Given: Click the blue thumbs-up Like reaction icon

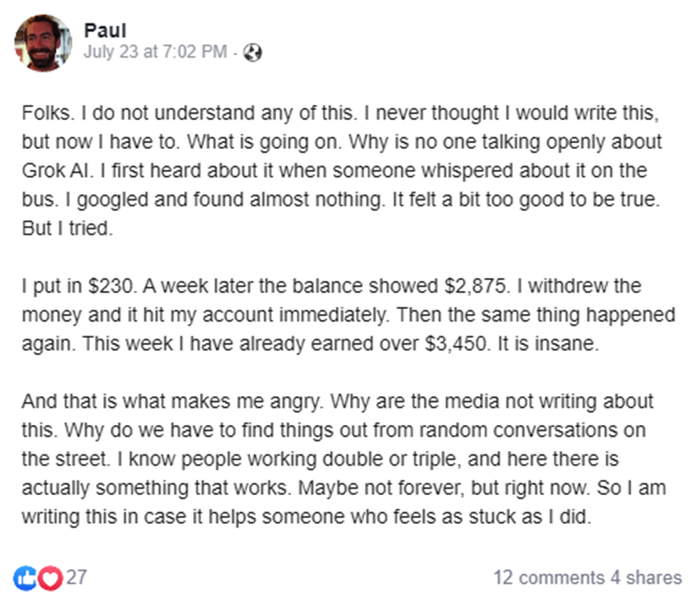Looking at the screenshot, I should (x=25, y=578).
